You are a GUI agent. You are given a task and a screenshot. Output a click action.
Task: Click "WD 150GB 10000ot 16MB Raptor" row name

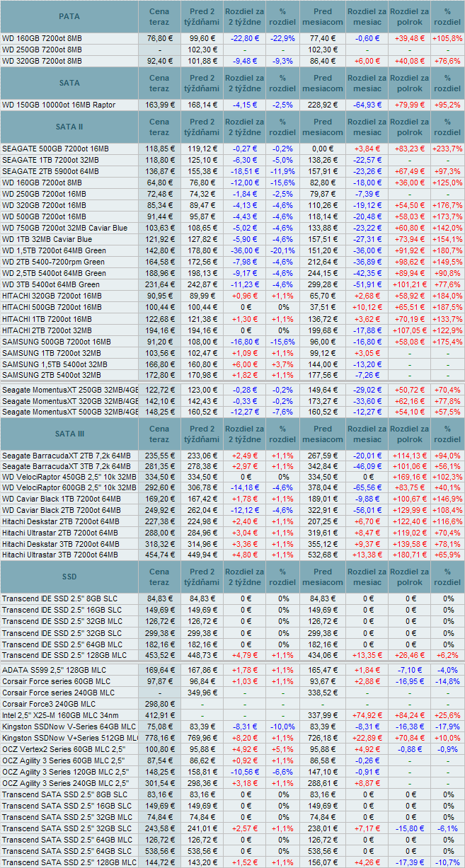[59, 105]
